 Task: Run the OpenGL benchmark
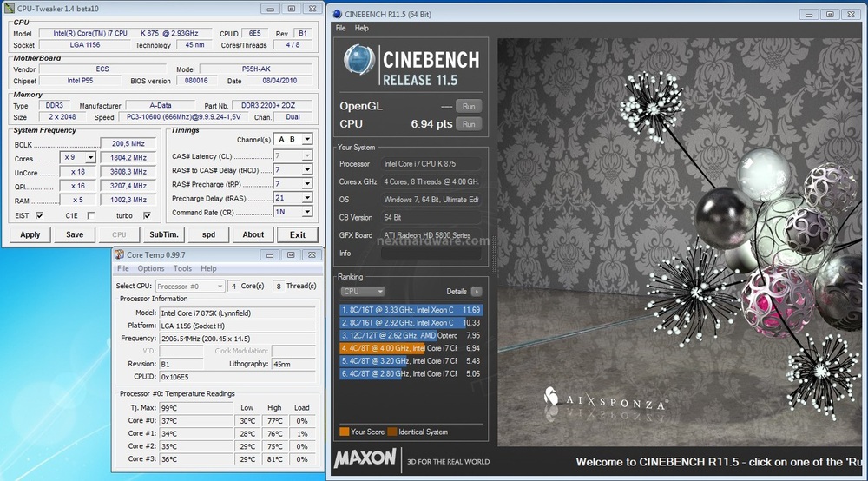point(469,106)
